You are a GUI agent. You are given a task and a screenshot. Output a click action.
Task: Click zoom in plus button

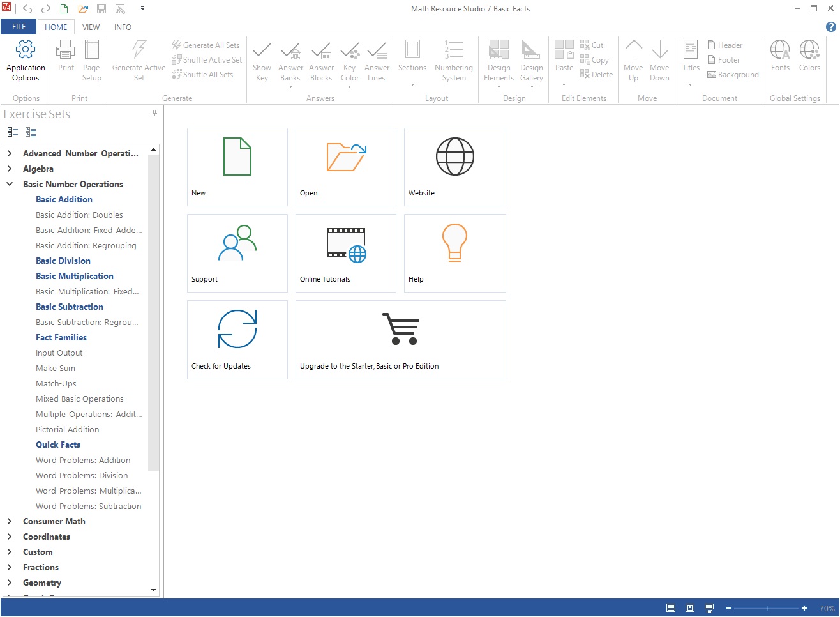coord(804,608)
